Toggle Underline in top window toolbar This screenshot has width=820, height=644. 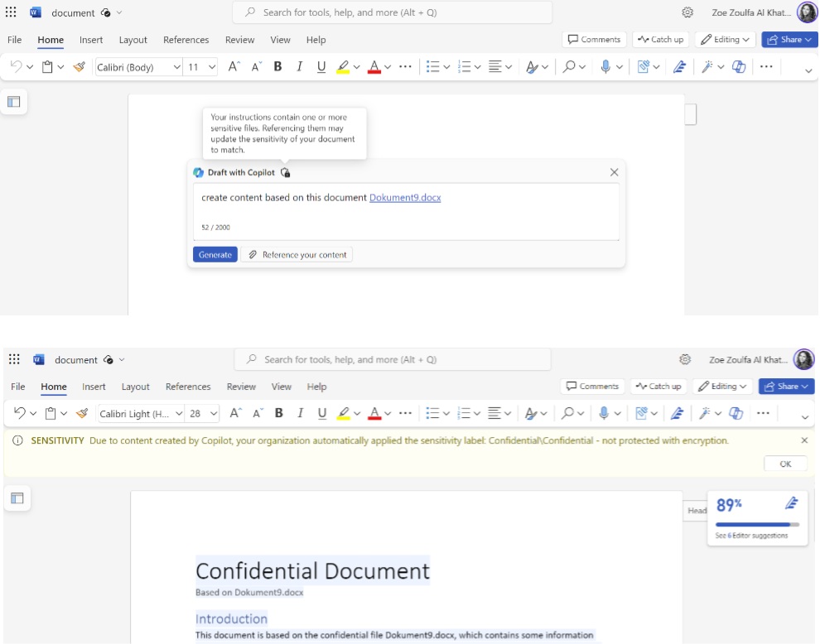coord(321,66)
